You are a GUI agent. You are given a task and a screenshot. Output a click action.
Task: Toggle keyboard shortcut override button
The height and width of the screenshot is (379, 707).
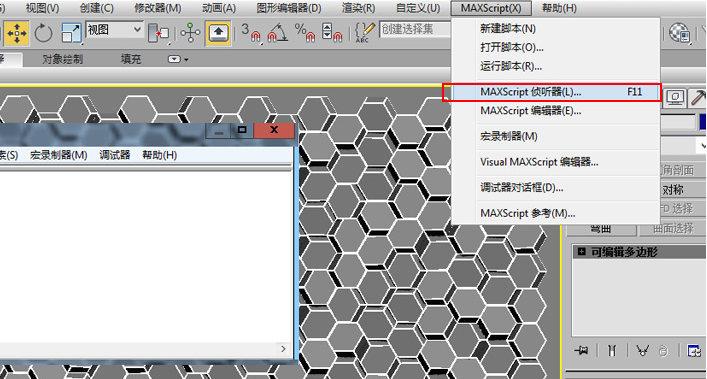(x=219, y=33)
